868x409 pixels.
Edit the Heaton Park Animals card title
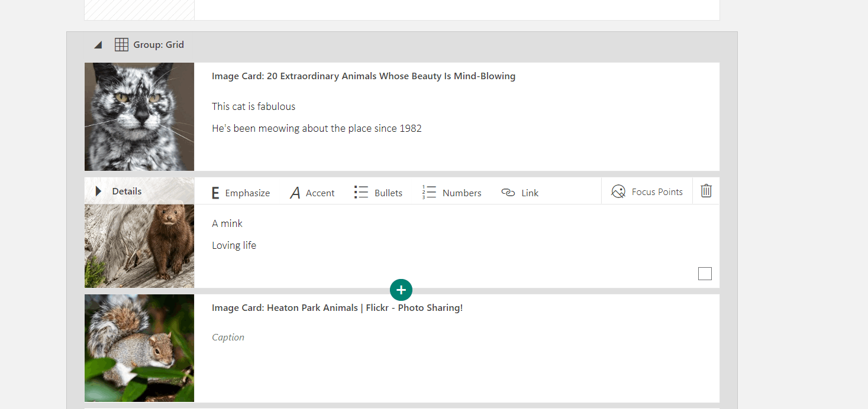[337, 307]
